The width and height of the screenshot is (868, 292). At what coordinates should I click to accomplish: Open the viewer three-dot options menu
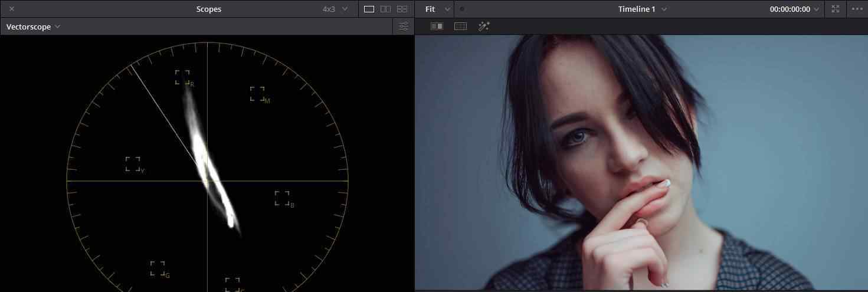[x=857, y=9]
